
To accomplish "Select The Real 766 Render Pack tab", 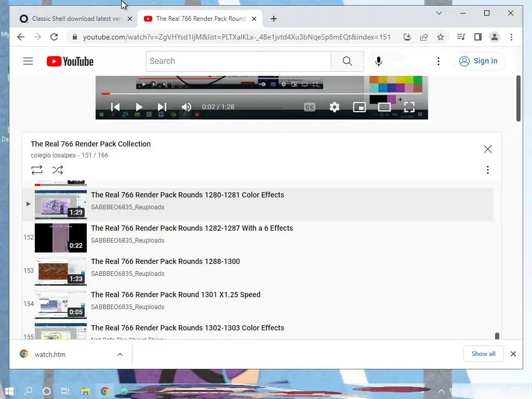I will coord(200,19).
